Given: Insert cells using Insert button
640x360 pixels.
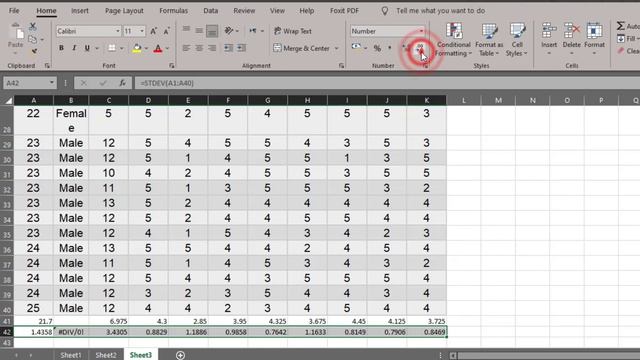Looking at the screenshot, I should tap(549, 40).
